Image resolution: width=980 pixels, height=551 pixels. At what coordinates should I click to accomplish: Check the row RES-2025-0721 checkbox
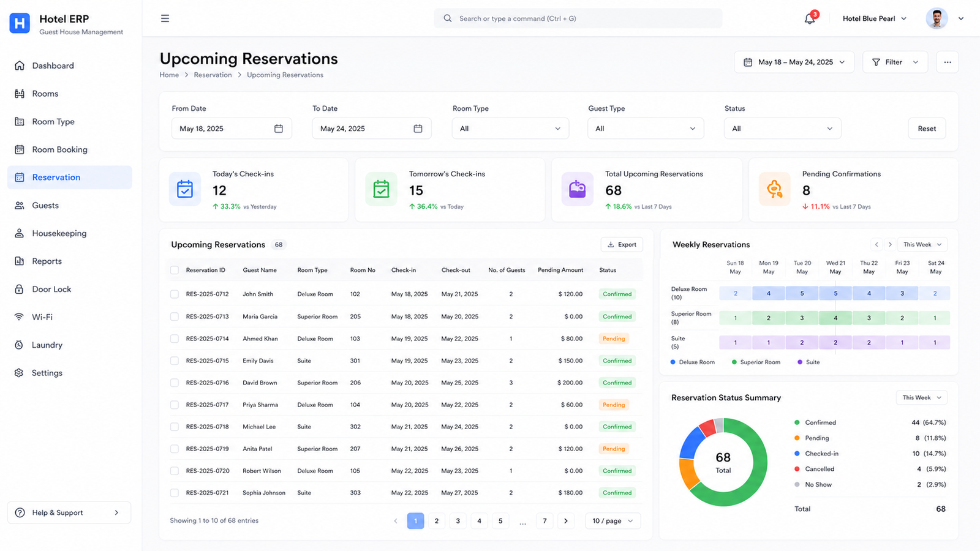tap(175, 493)
